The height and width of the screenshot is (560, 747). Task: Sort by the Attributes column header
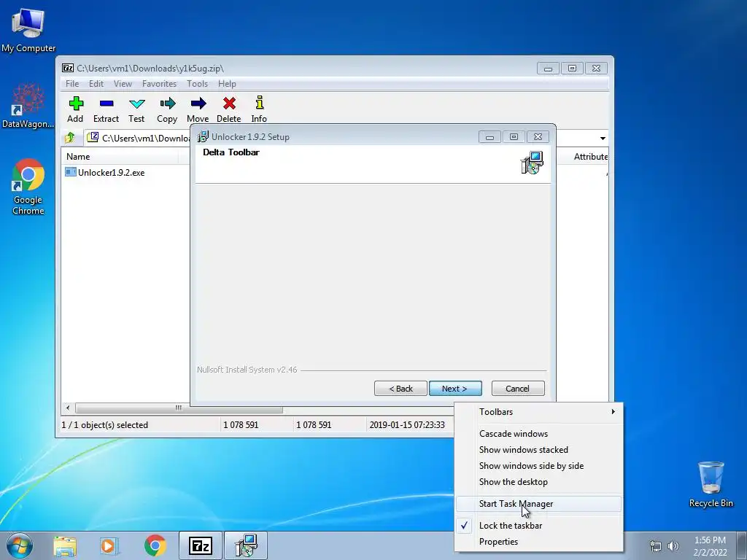[591, 157]
